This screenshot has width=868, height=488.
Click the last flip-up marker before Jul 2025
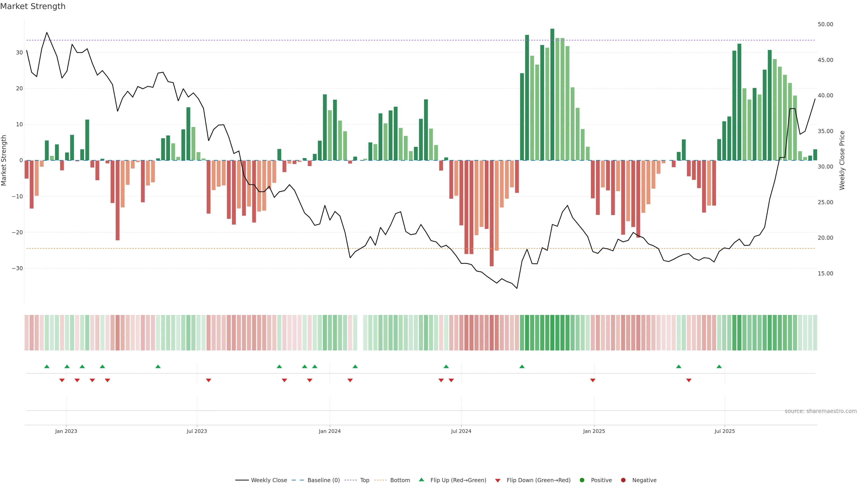(719, 366)
